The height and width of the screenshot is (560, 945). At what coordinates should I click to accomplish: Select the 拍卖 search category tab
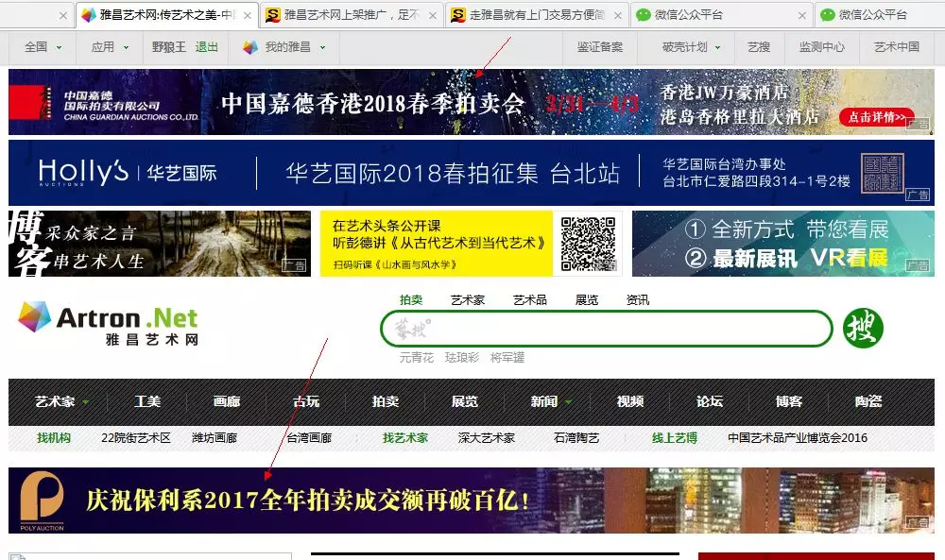point(411,300)
